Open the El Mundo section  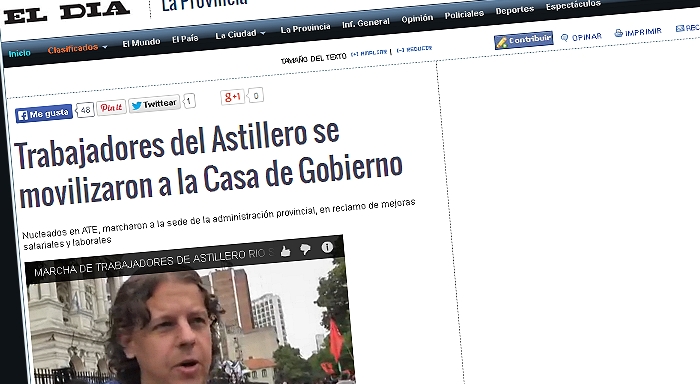(141, 43)
